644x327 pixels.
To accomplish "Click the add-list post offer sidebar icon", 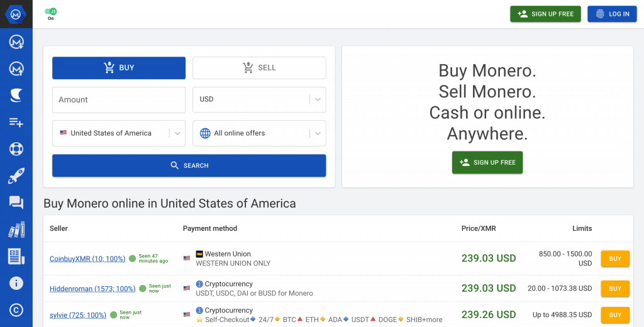I will click(x=16, y=122).
